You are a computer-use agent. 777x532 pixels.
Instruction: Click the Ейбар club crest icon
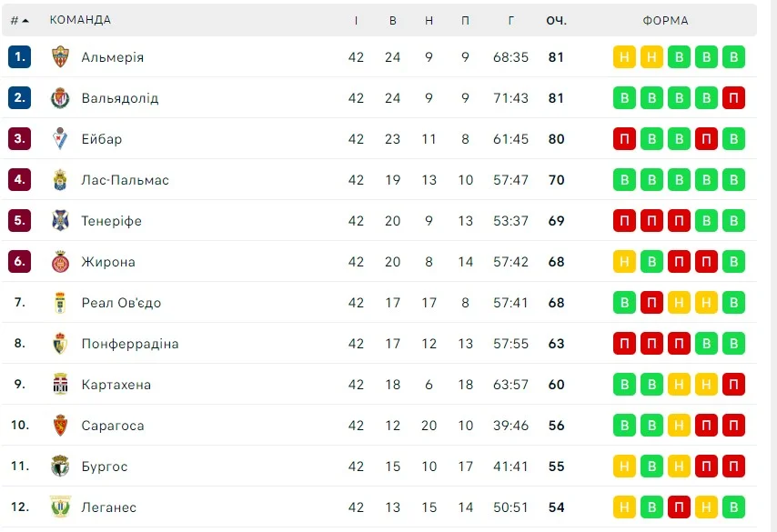click(x=60, y=138)
